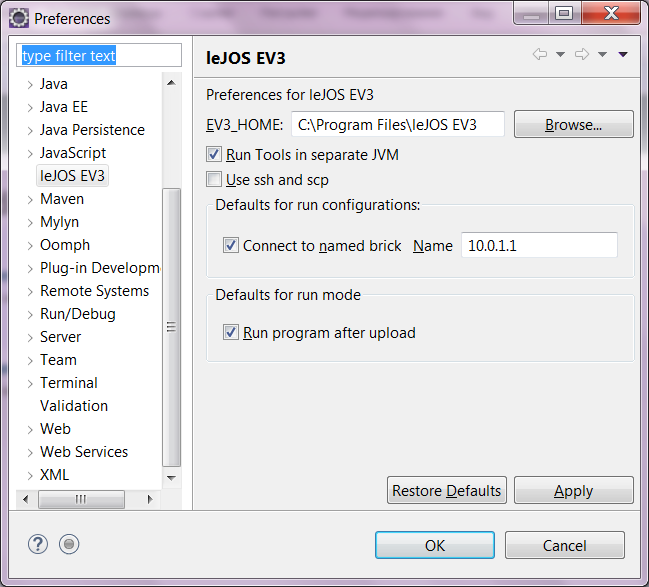The width and height of the screenshot is (649, 587).
Task: Go forward using the right arrow icon
Action: tap(582, 54)
